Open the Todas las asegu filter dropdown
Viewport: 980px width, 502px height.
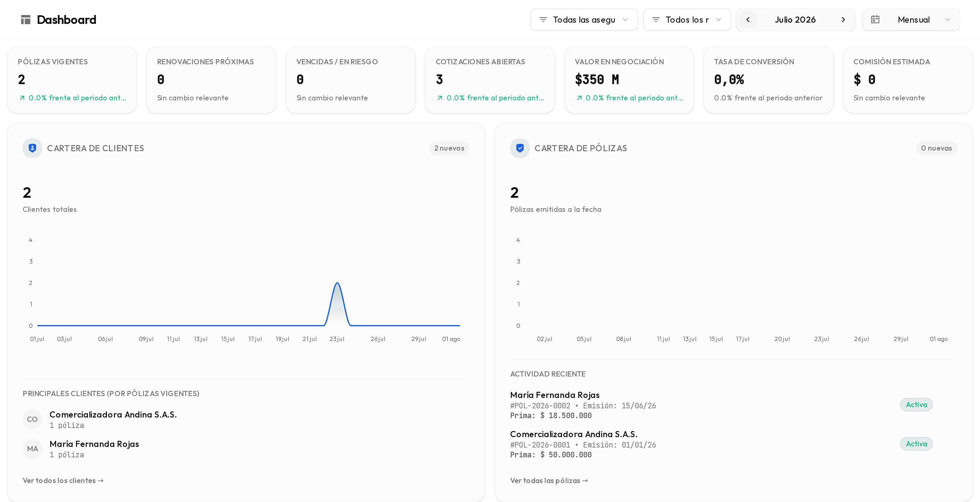point(584,20)
